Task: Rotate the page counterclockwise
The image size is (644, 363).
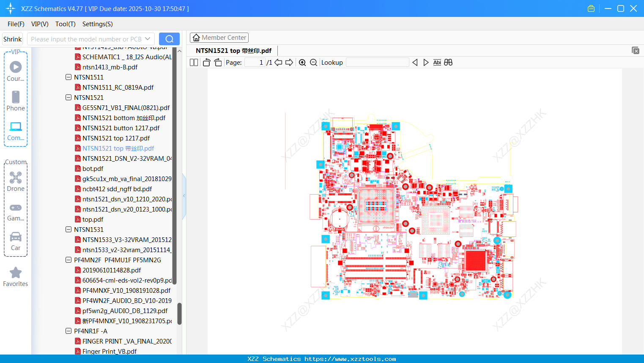Action: tap(206, 63)
